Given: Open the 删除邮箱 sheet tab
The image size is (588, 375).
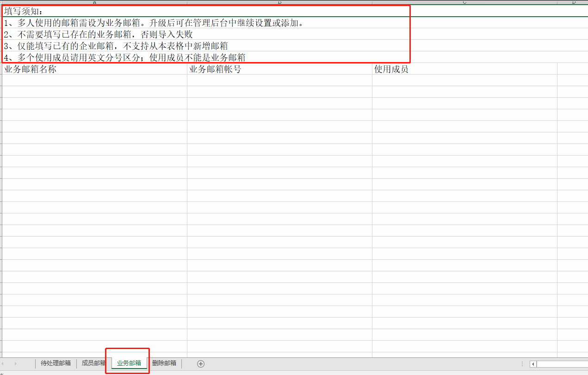Looking at the screenshot, I should click(x=164, y=363).
